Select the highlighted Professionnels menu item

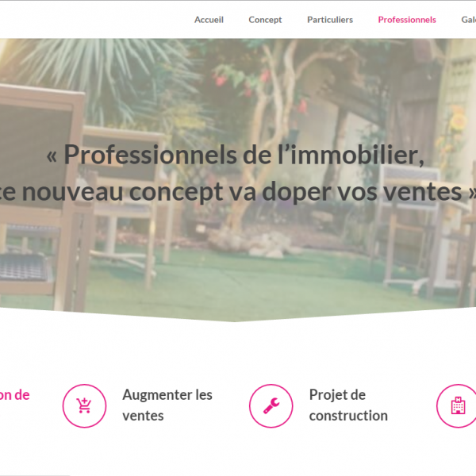point(407,20)
